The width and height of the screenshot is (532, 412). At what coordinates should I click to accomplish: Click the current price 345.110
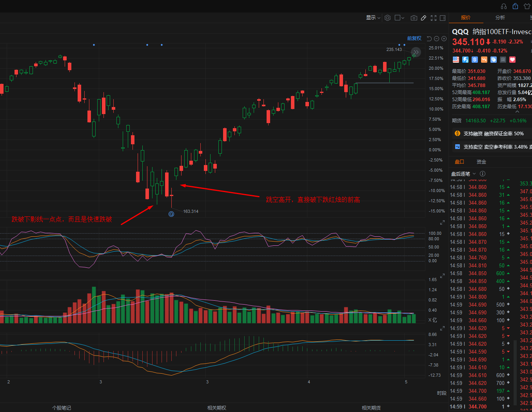(x=468, y=42)
